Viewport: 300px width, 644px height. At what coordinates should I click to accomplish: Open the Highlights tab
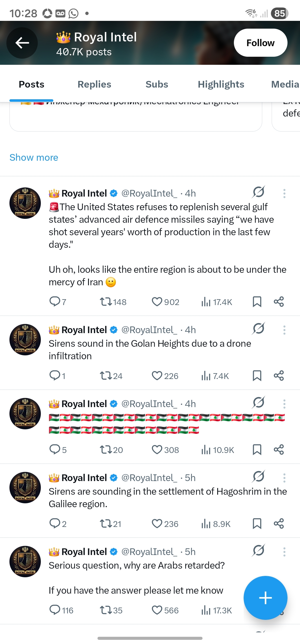[221, 84]
